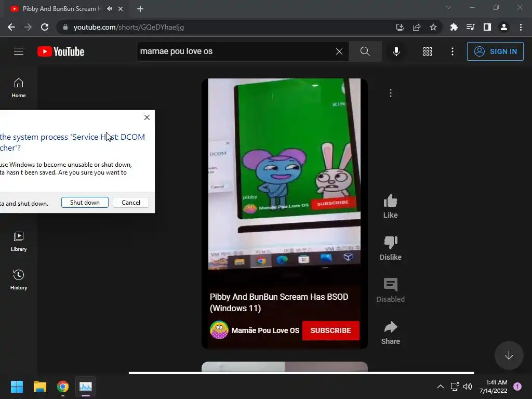
Task: Click Chrome taskbar icon
Action: tap(63, 387)
